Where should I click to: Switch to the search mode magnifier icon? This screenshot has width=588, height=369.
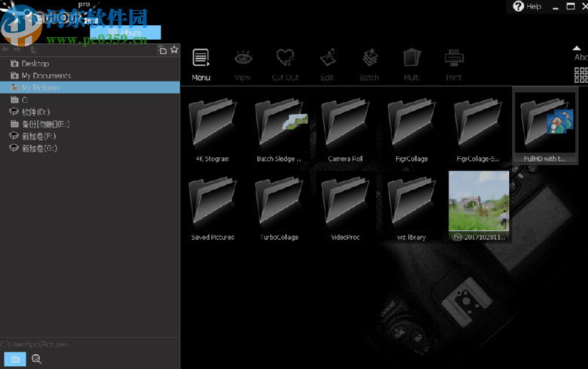36,359
